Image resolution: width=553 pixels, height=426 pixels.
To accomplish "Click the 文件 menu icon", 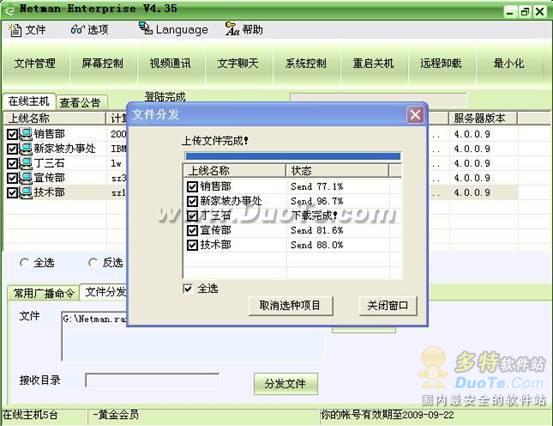I will coord(15,30).
